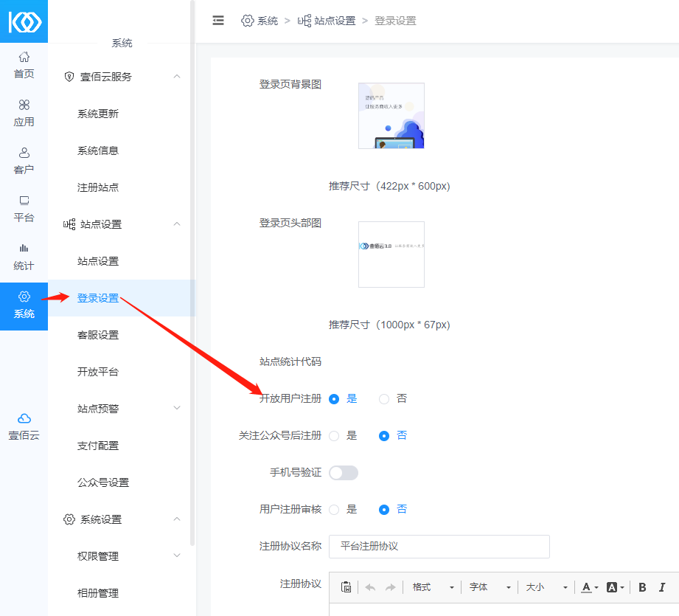Collapse the 站点设置 menu group
The height and width of the screenshot is (616, 679).
pos(177,224)
